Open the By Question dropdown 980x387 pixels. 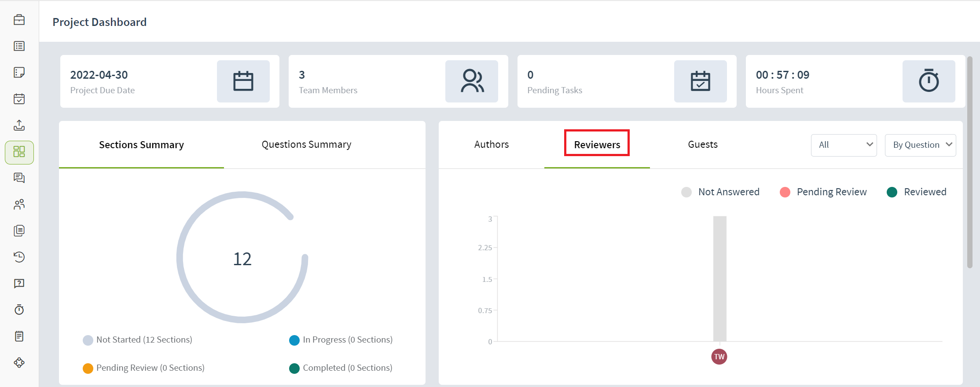[x=921, y=145]
